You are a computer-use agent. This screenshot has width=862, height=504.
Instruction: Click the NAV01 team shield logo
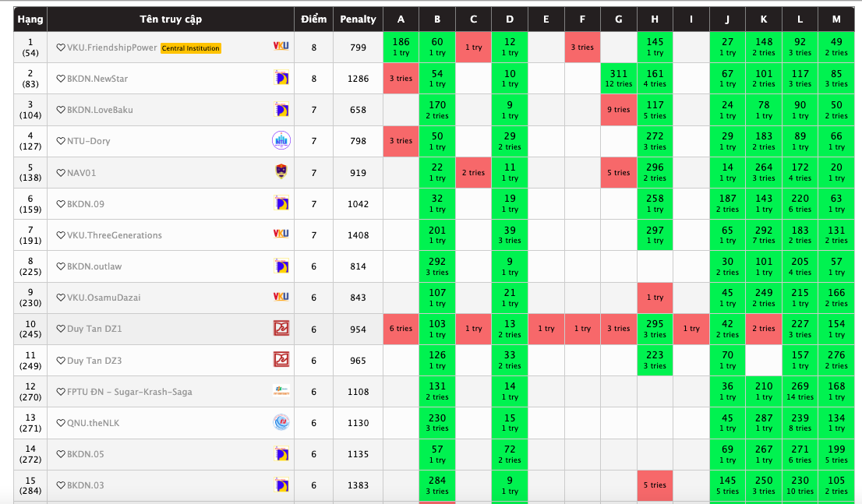281,172
